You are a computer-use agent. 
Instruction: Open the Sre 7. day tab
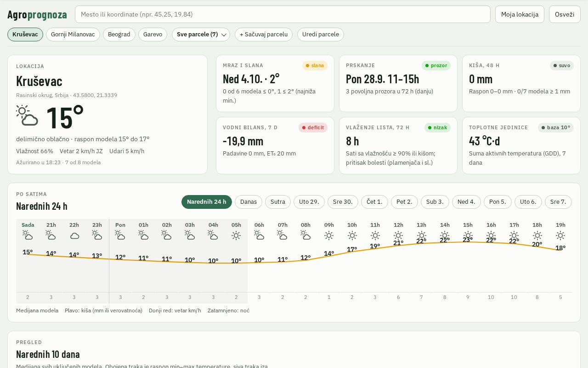pyautogui.click(x=558, y=202)
